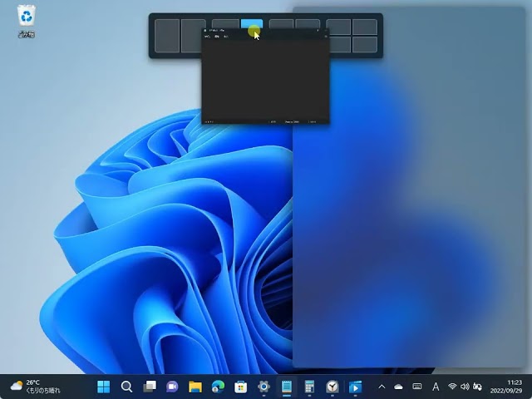The width and height of the screenshot is (532, 399).
Task: Open the Start menu
Action: click(104, 387)
